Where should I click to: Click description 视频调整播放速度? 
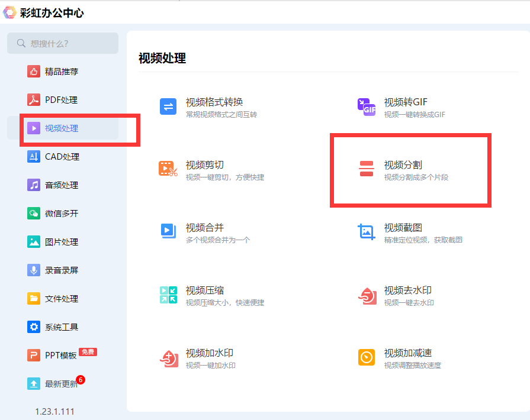click(x=412, y=366)
